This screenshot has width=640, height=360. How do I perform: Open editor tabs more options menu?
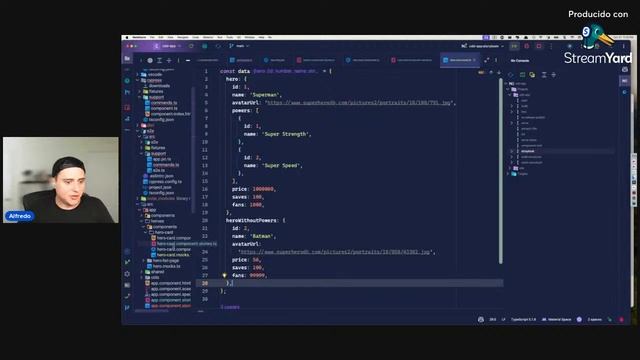496,60
